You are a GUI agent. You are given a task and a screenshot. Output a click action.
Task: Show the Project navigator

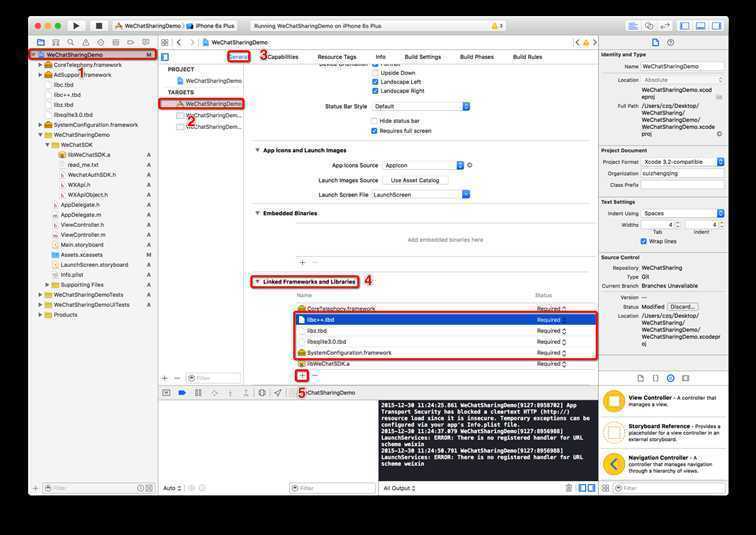point(41,42)
